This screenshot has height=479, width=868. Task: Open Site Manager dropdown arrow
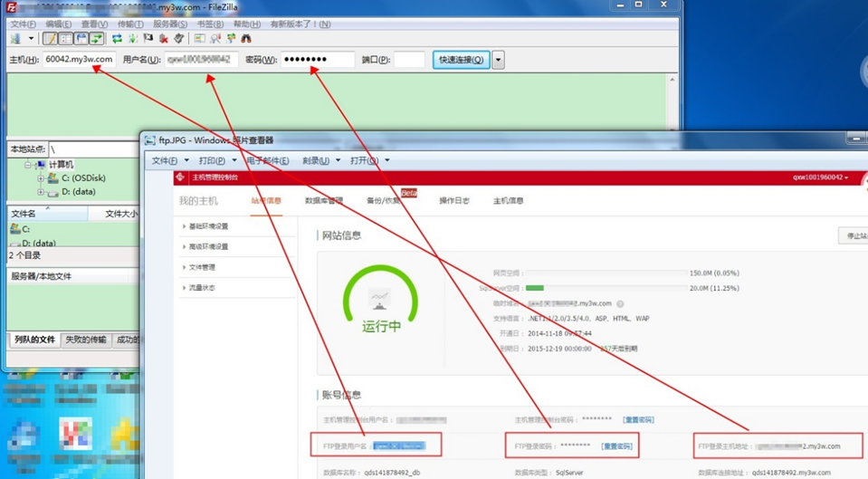tap(31, 38)
